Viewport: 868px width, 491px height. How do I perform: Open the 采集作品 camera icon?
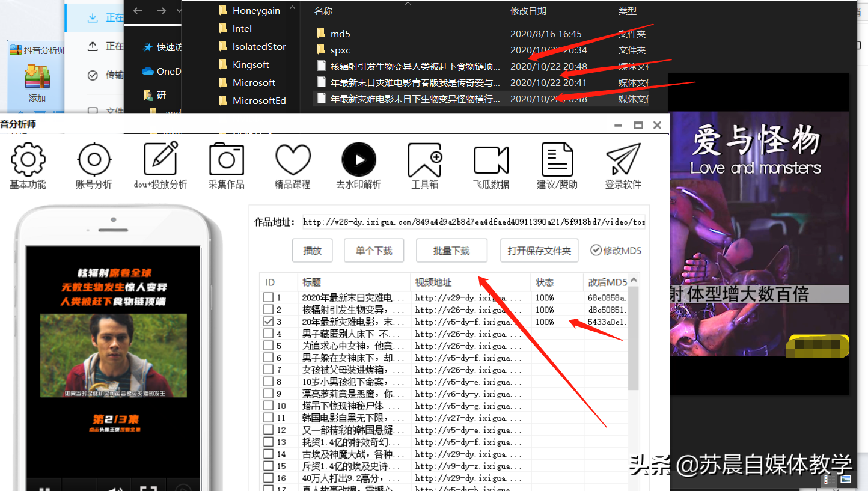(227, 159)
